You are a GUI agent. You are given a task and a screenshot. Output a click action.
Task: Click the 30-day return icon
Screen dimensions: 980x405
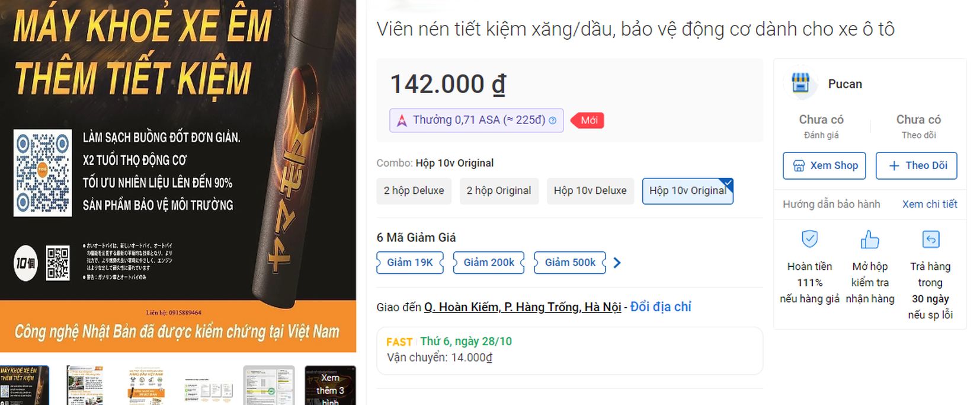[931, 239]
